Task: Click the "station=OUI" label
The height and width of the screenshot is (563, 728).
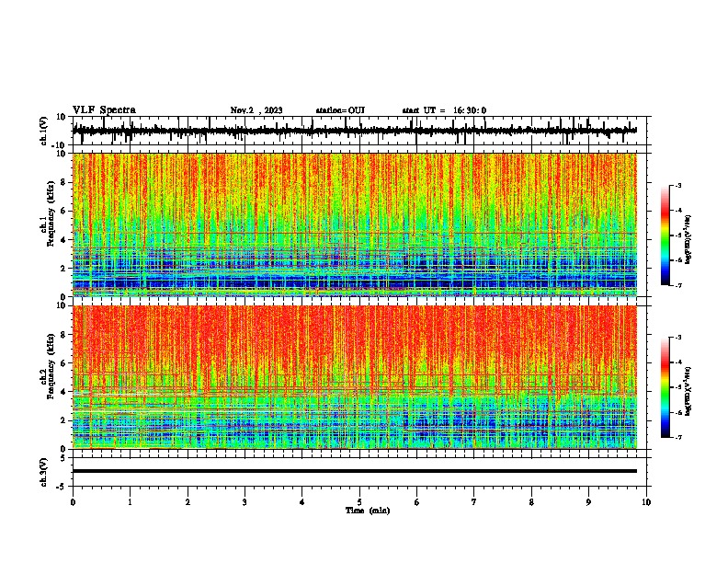Action: 340,110
